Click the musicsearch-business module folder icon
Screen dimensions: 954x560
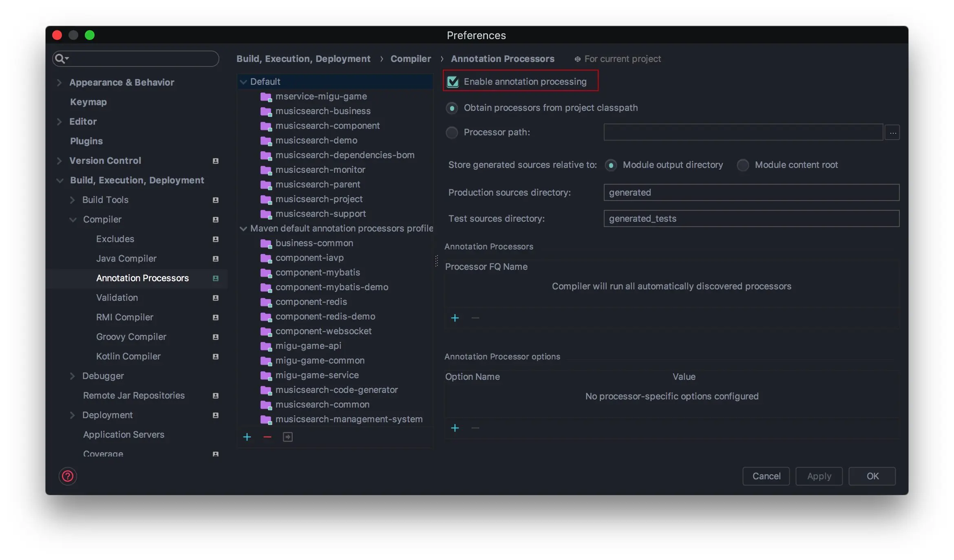point(266,111)
